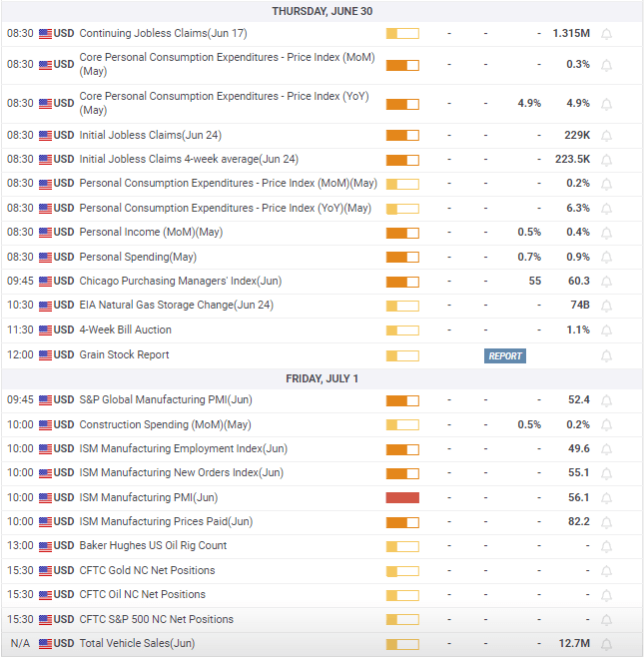Image resolution: width=644 pixels, height=657 pixels.
Task: Select previous value 1.315M
Action: coord(571,33)
